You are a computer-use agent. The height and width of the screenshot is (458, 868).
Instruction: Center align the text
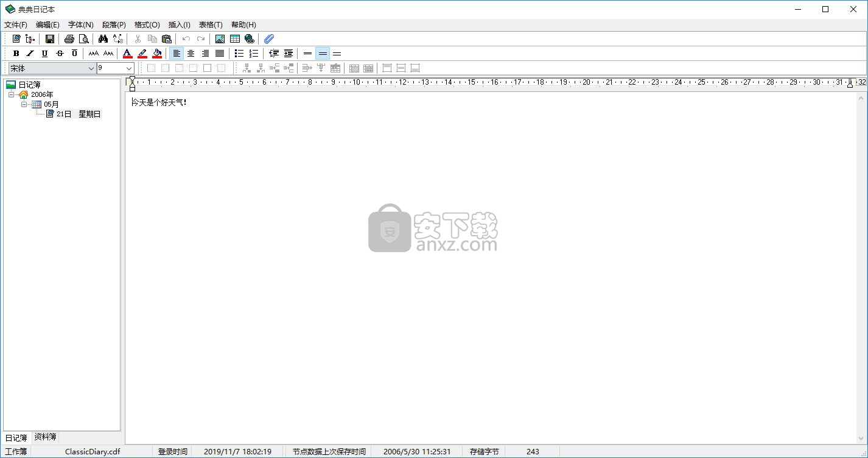tap(191, 54)
